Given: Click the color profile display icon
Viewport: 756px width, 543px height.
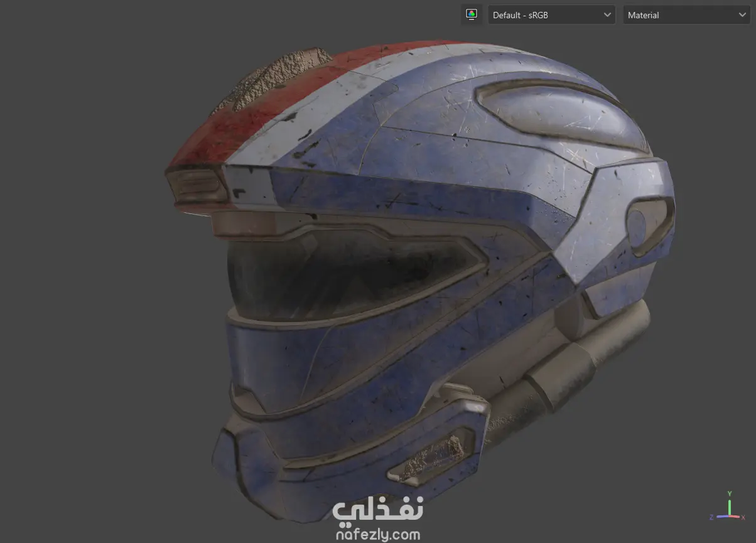Looking at the screenshot, I should coord(472,14).
